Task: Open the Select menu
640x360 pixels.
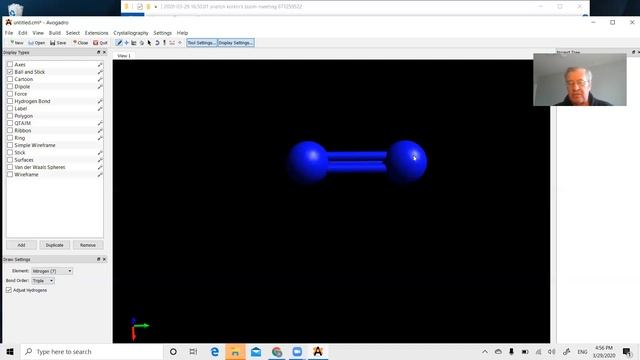Action: (x=73, y=33)
